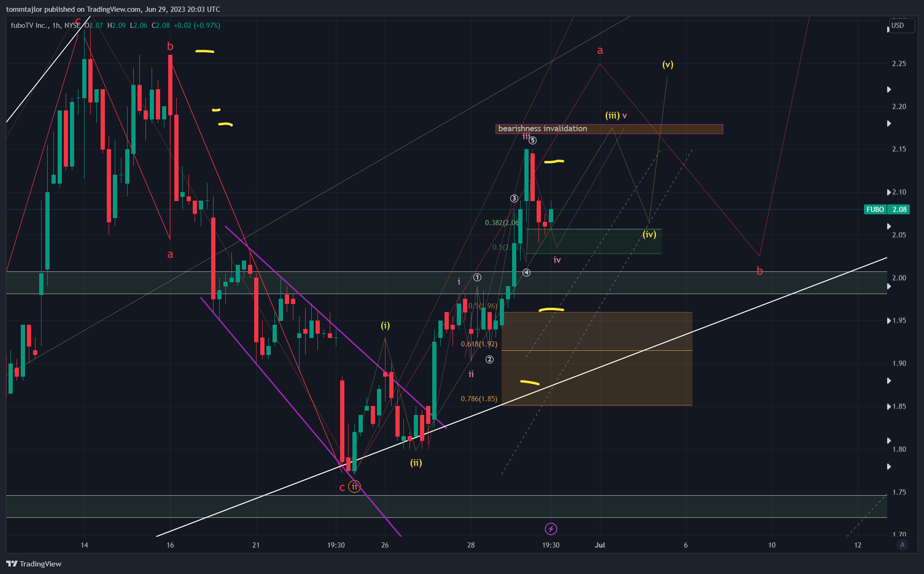Click the fuboTV Inc., 1h, NYSE title
Image resolution: width=924 pixels, height=574 pixels.
pyautogui.click(x=46, y=25)
